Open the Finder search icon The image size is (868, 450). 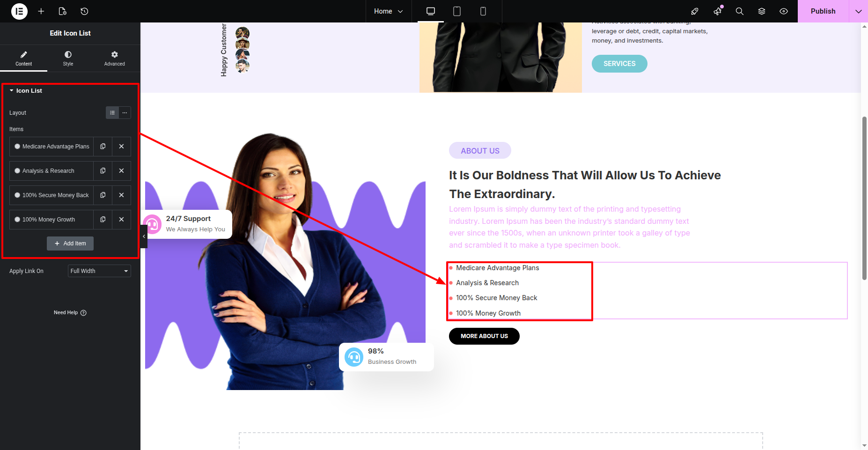740,11
